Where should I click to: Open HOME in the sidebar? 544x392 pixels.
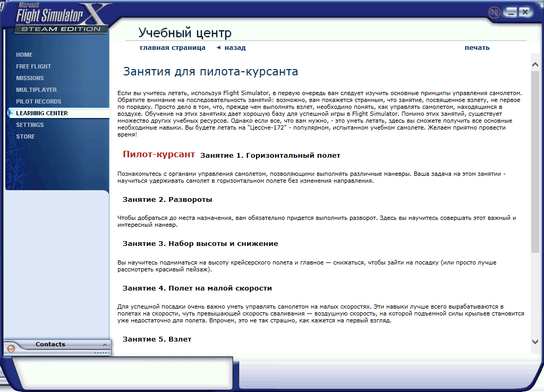24,55
